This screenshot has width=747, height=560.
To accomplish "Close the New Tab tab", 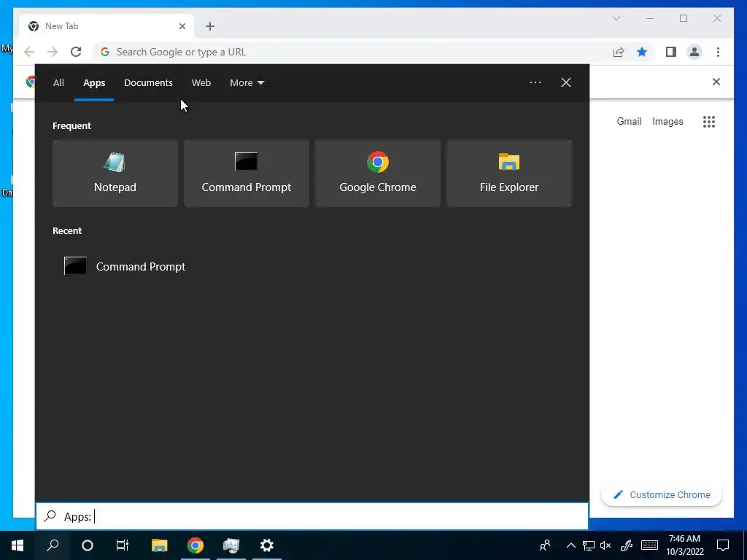I will 182,26.
